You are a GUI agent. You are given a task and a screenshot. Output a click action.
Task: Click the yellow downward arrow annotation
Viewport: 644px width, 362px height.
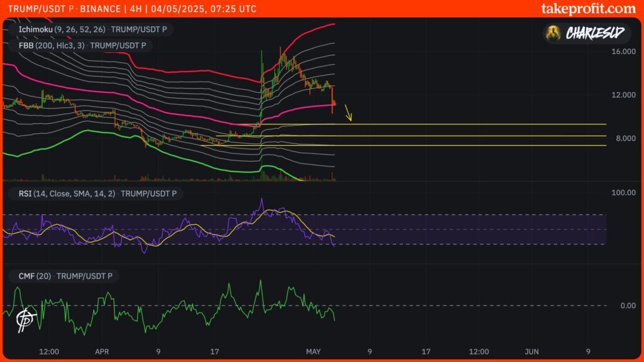click(348, 113)
